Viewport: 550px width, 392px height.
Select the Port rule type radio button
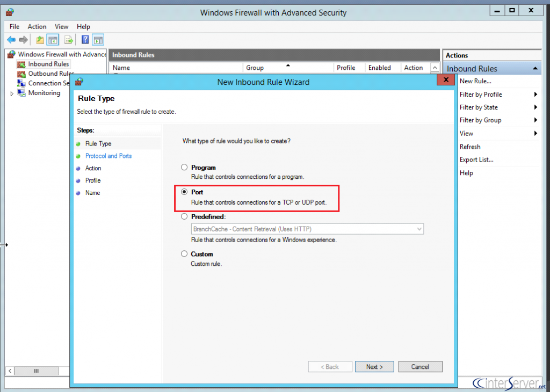(184, 192)
